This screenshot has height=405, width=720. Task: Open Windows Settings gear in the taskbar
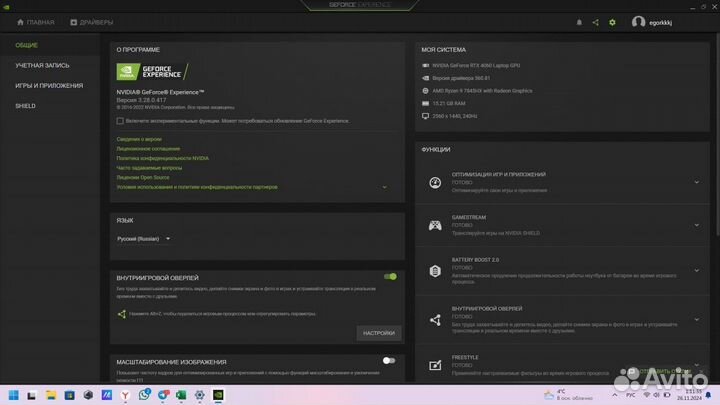[x=199, y=395]
